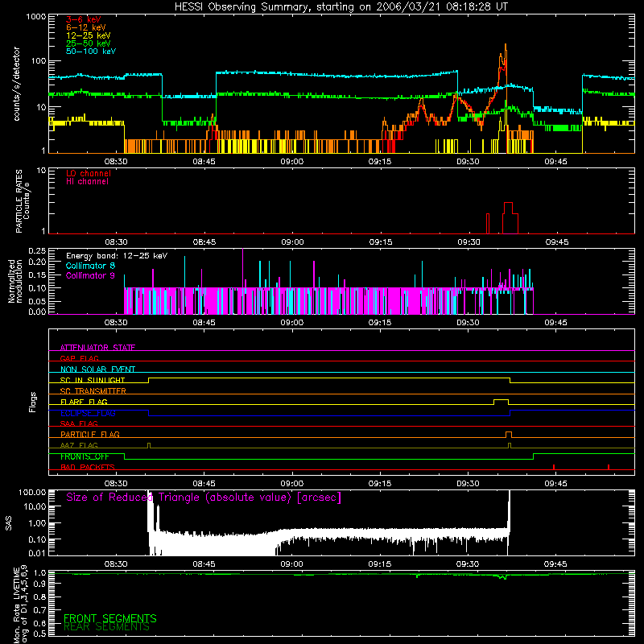The height and width of the screenshot is (644, 644).
Task: Select the 'Collimator 8' legend entry
Action: (x=90, y=266)
